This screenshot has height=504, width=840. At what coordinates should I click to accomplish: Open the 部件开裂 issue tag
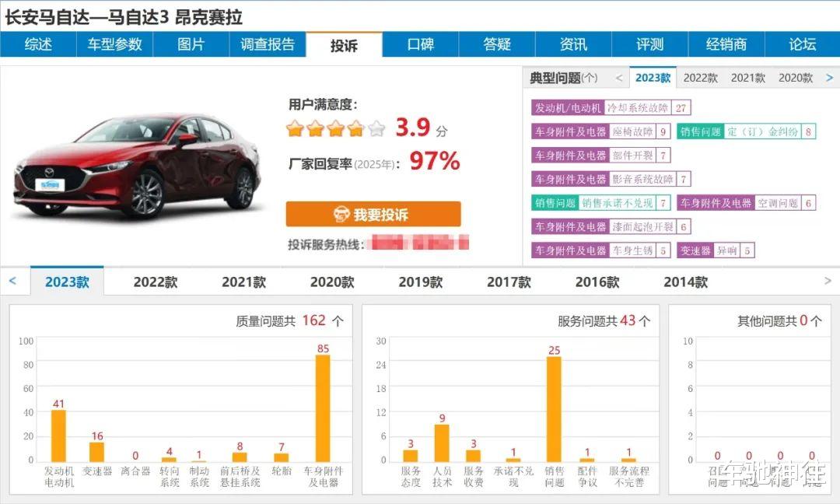click(601, 156)
